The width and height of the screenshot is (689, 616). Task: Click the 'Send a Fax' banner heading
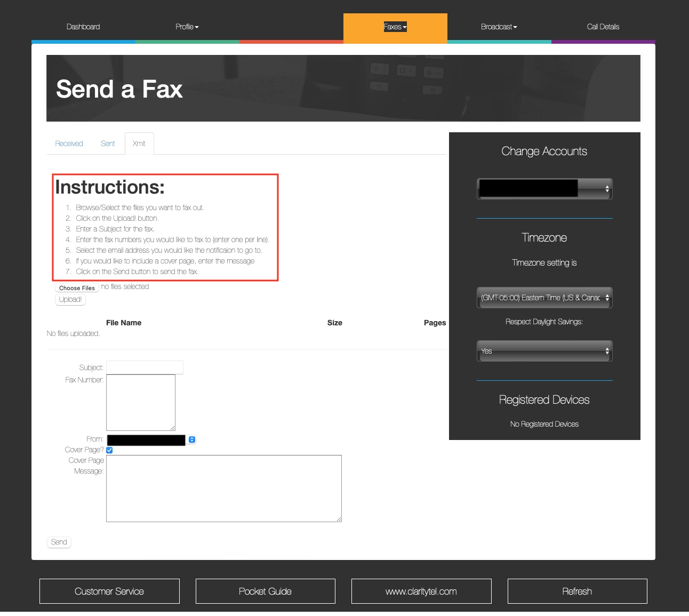119,89
